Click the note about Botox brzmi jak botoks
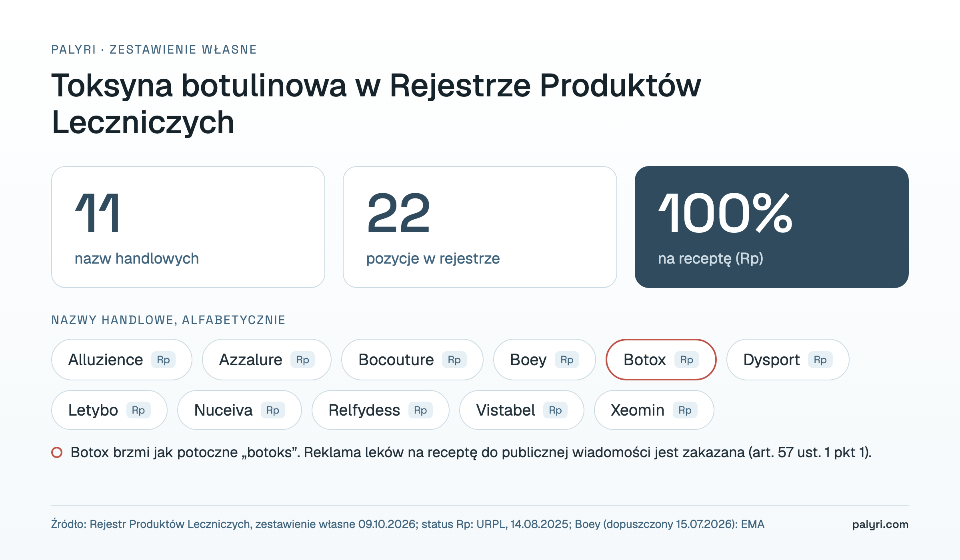This screenshot has width=960, height=560. (471, 452)
